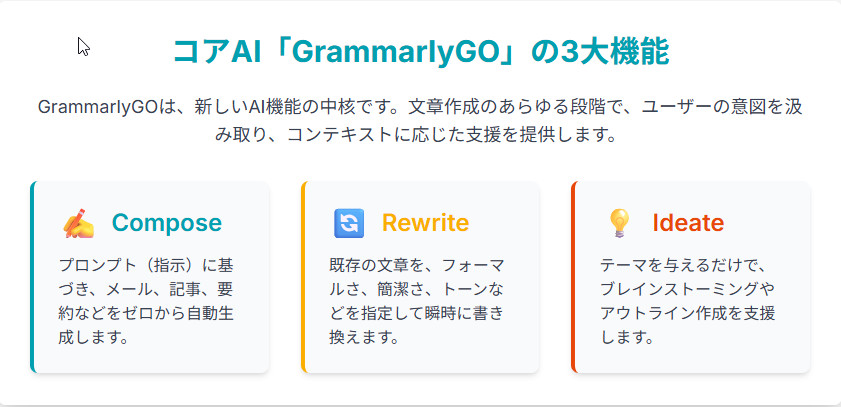Viewport: 841px width, 407px height.
Task: Select the Compose card heading
Action: [x=166, y=222]
